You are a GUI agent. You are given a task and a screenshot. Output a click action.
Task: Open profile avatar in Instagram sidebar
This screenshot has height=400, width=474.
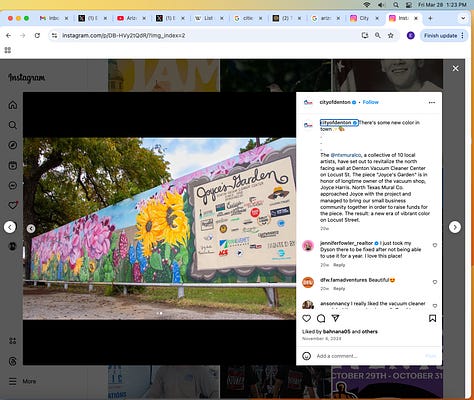(13, 246)
